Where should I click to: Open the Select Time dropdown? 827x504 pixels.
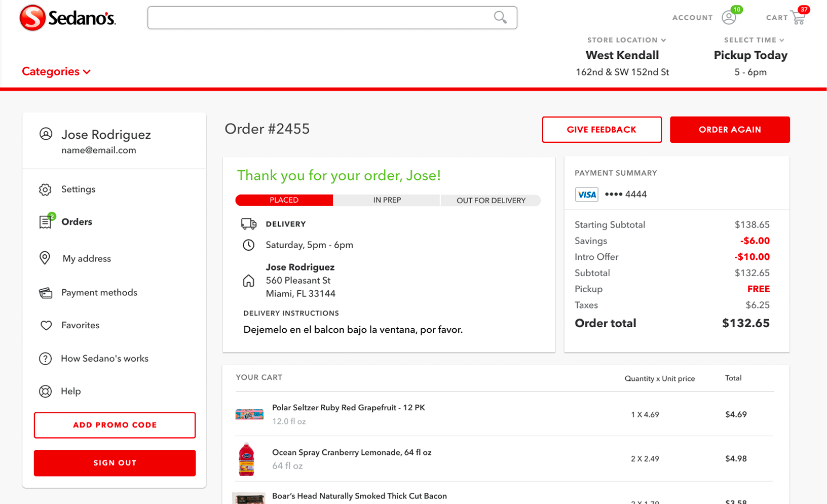754,40
